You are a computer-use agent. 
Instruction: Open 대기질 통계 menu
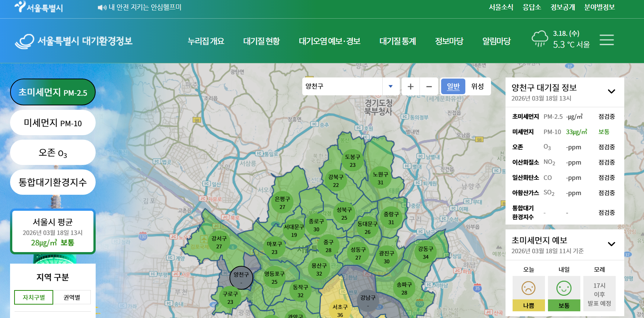pos(398,41)
